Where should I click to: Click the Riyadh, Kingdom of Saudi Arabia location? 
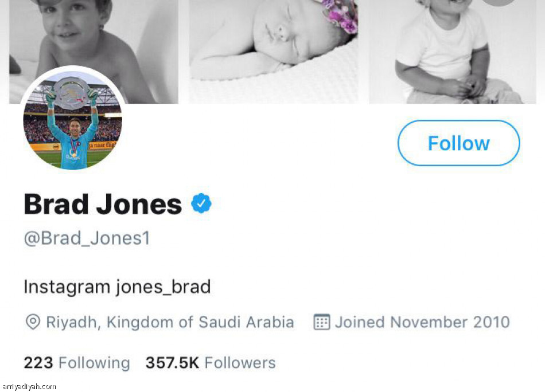coord(170,322)
